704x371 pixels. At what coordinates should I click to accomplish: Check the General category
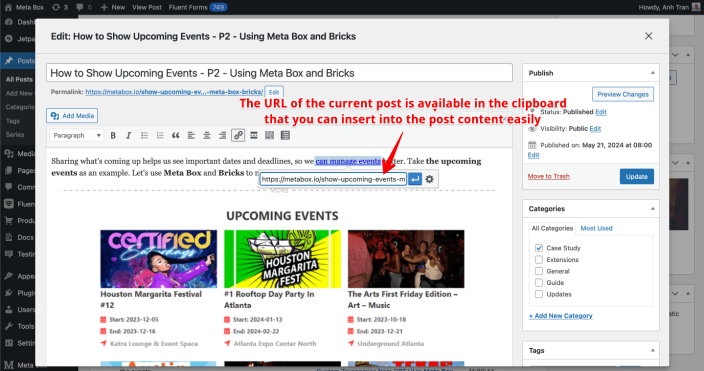click(539, 271)
